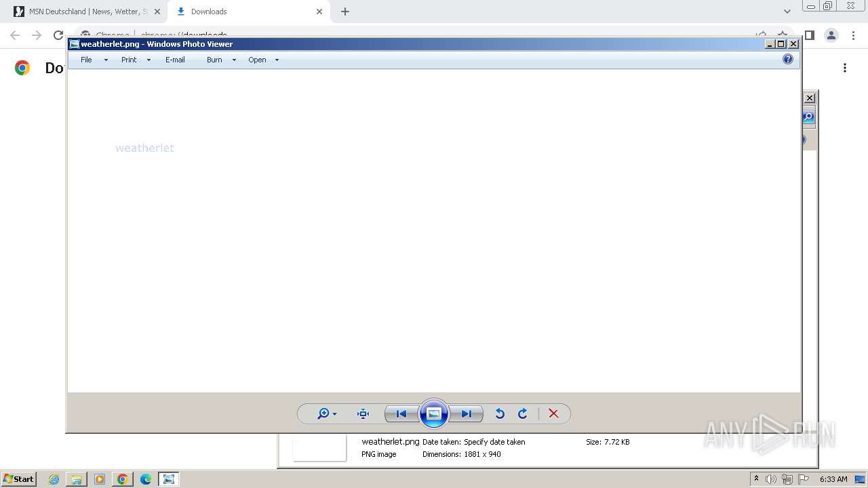
Task: Select Photo Viewer taskbar button
Action: point(169,479)
